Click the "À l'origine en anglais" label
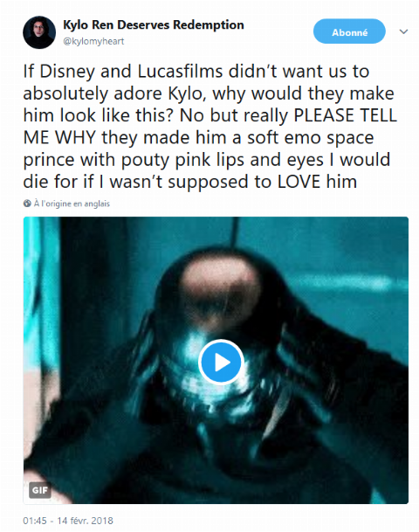Viewport: 419px width, 532px height. (x=72, y=204)
